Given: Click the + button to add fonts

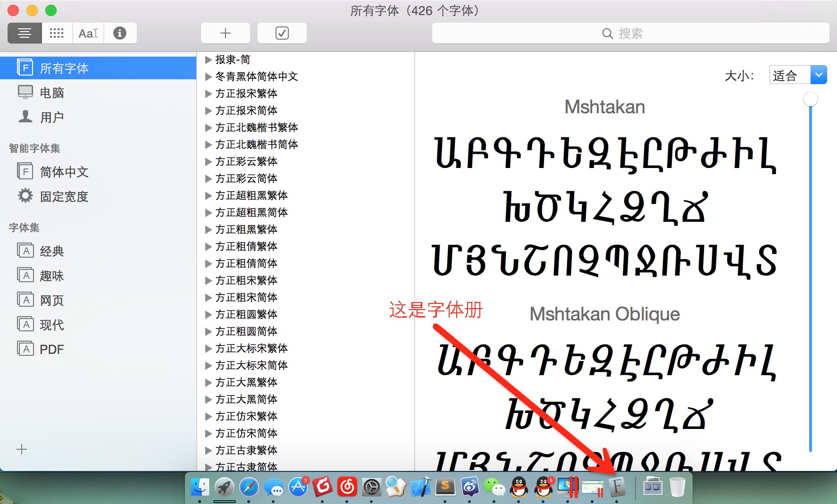Looking at the screenshot, I should tap(225, 33).
